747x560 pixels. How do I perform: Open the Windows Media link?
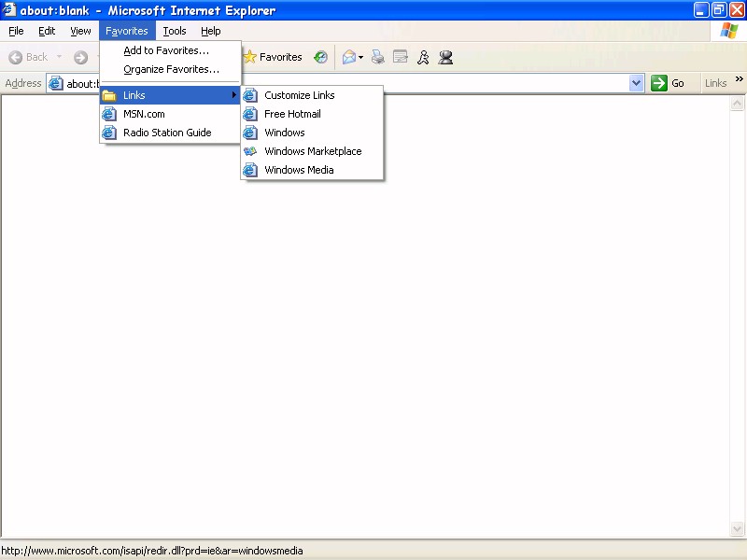pos(312,170)
